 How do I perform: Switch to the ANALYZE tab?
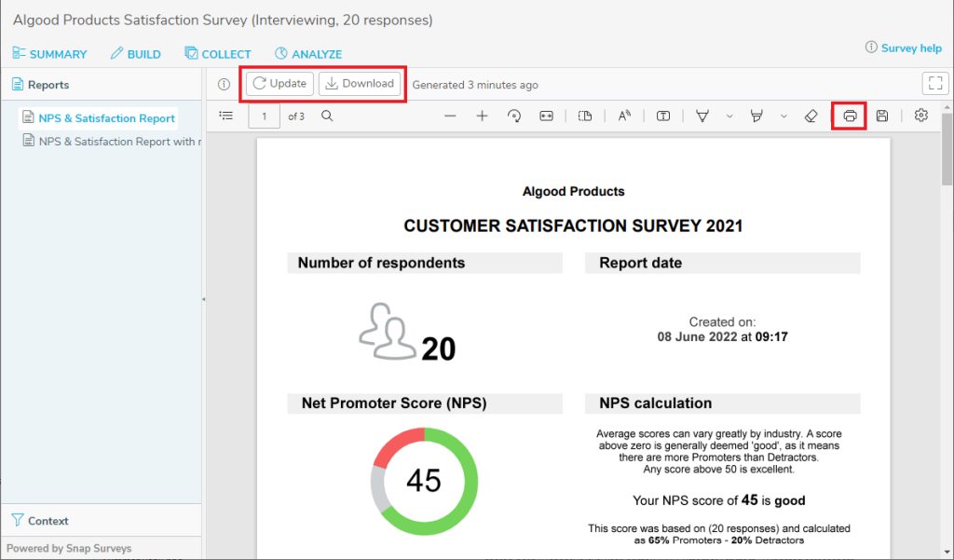(x=308, y=54)
